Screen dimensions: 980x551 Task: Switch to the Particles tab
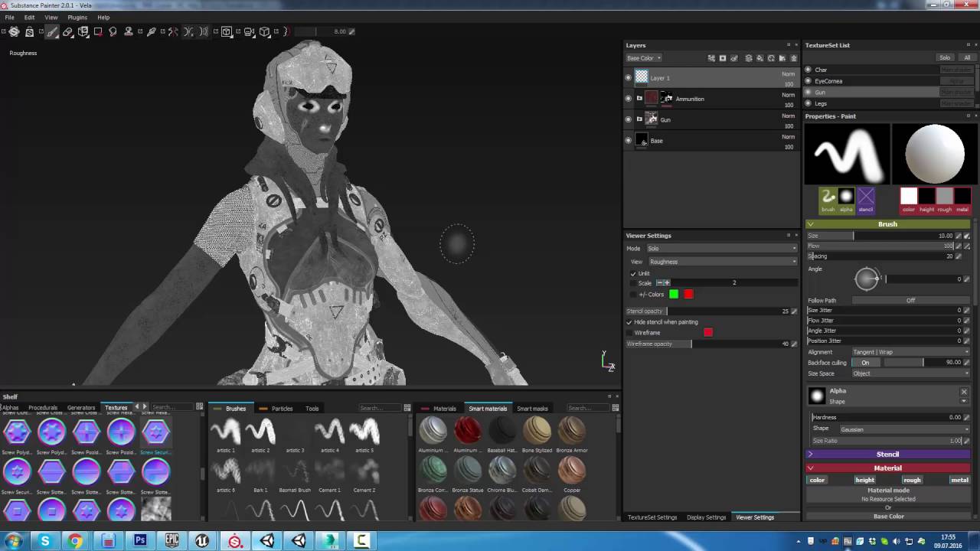(282, 409)
